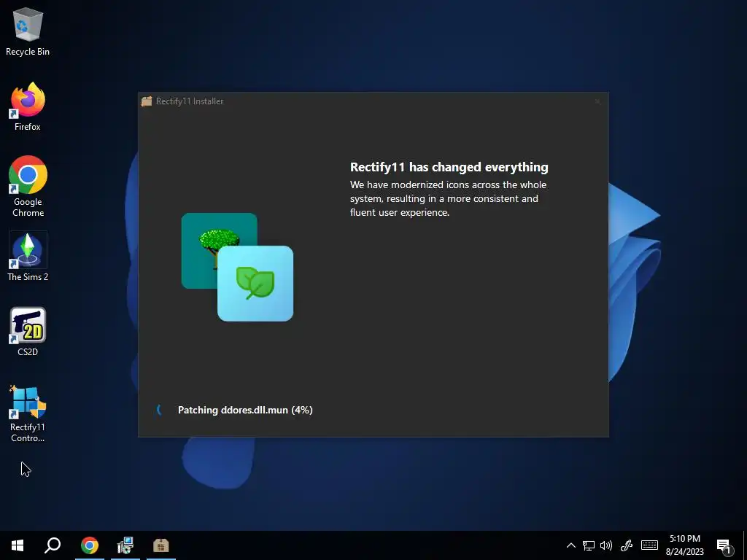Click the computer setup taskbar icon
This screenshot has width=747, height=560.
(125, 545)
